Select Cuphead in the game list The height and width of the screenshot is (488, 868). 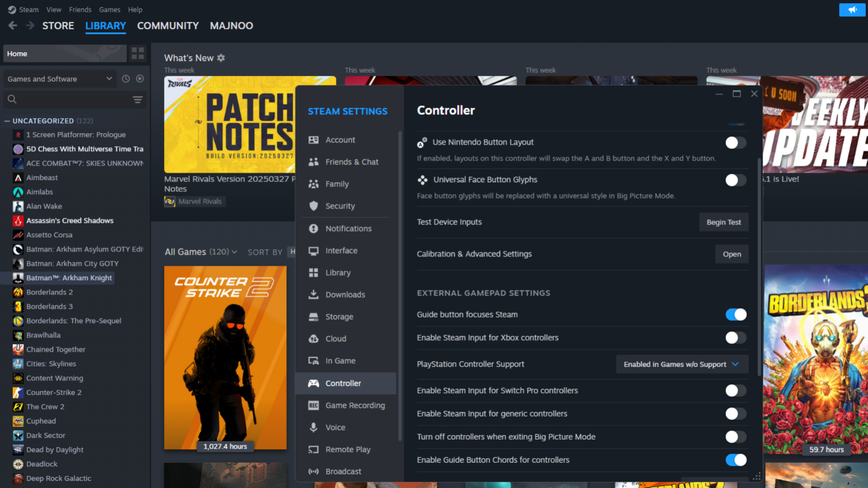point(41,421)
